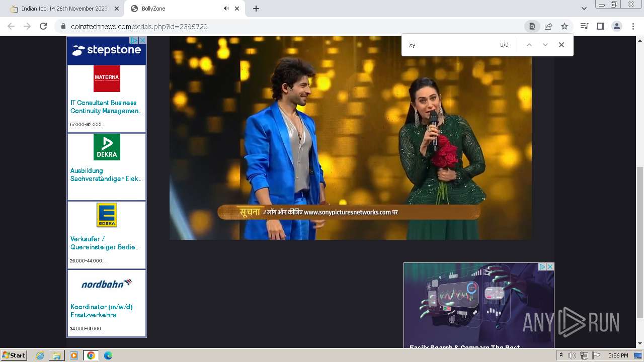Open Chrome's three-dot menu
Viewport: 644px width, 362px height.
(x=633, y=26)
